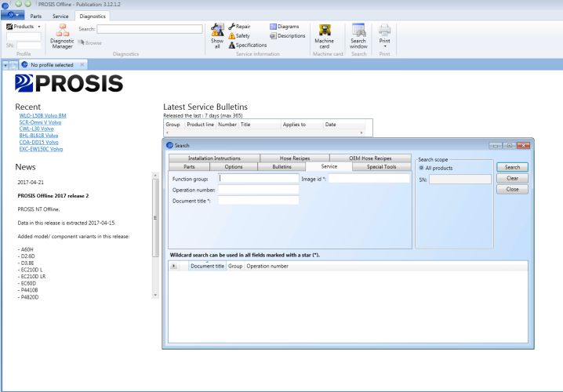The image size is (563, 392).
Task: Select the OEM Hose Recipes search tab
Action: (x=370, y=158)
